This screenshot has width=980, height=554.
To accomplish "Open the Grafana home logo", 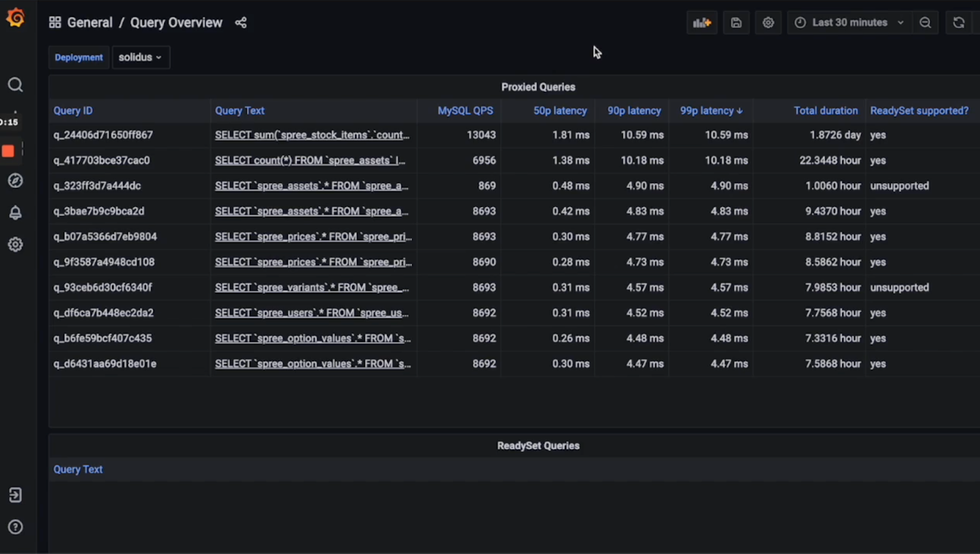I will point(15,18).
